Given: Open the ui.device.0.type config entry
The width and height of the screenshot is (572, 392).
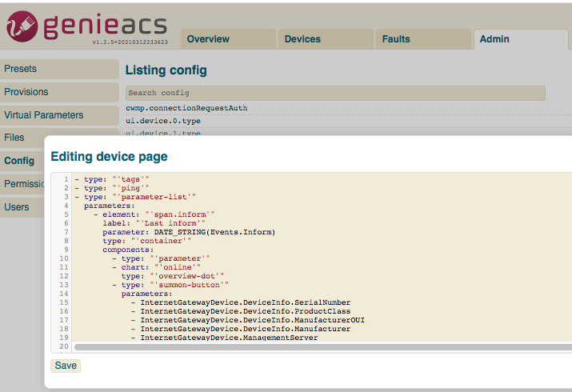Looking at the screenshot, I should pos(163,121).
